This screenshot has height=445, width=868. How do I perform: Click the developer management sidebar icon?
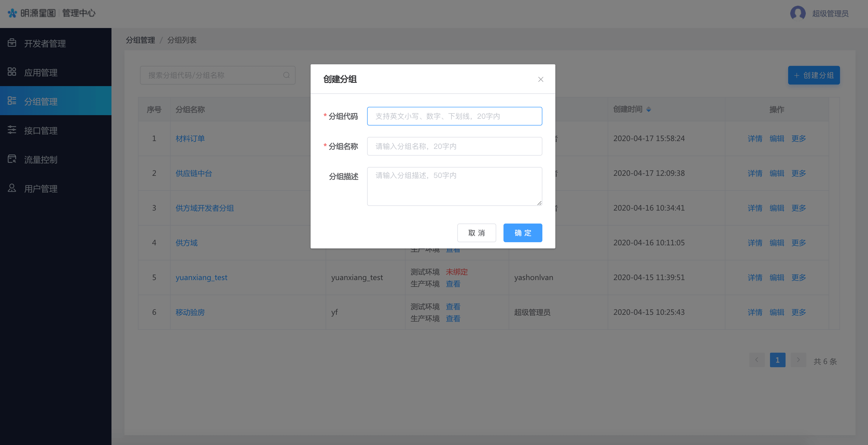[12, 43]
